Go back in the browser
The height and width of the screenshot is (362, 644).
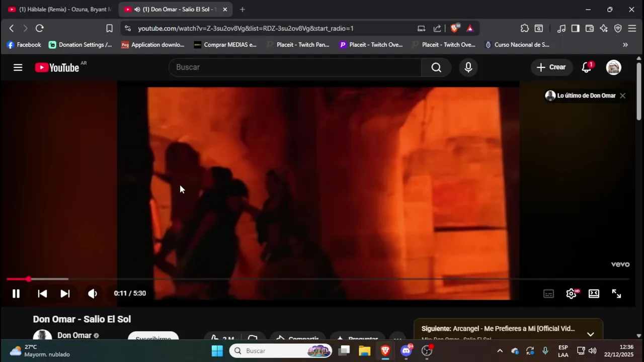coord(12,29)
